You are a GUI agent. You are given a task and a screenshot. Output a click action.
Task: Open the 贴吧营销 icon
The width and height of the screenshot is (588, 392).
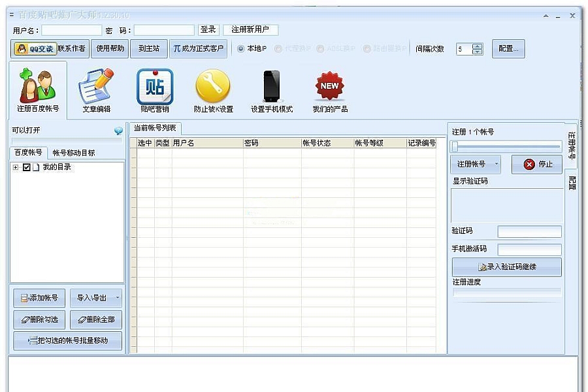coord(154,90)
